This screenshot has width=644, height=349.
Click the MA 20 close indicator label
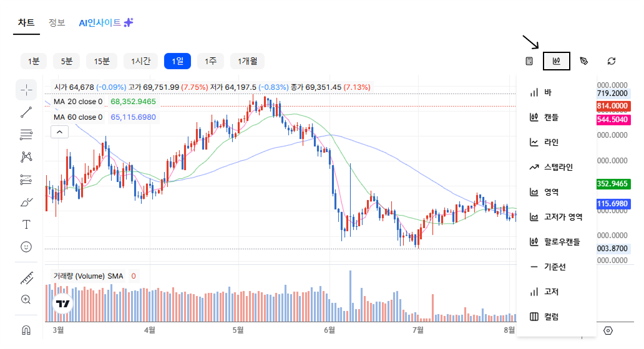[x=78, y=102]
